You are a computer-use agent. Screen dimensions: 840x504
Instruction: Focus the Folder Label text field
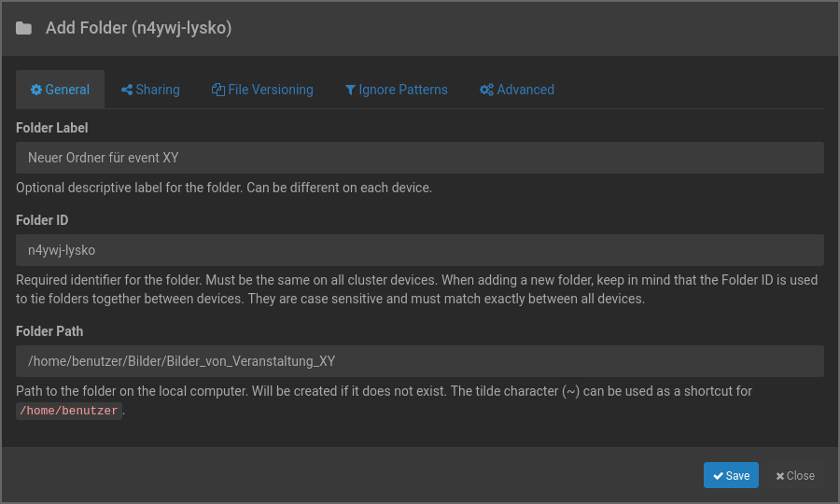419,158
